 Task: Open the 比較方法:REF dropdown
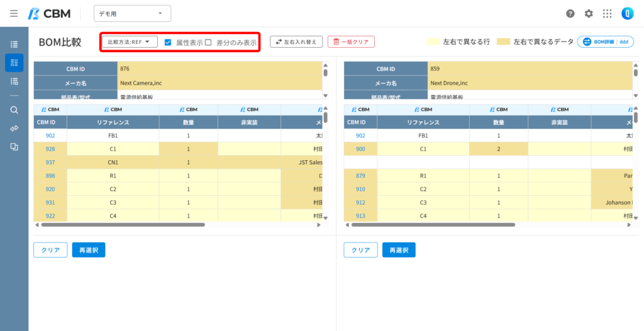tap(130, 42)
